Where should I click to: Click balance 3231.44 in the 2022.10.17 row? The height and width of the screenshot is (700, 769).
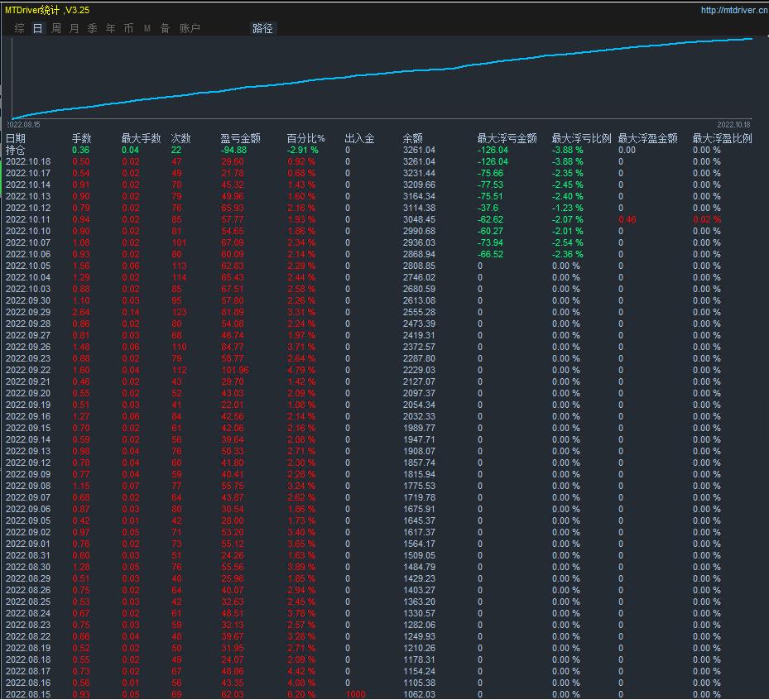[420, 173]
